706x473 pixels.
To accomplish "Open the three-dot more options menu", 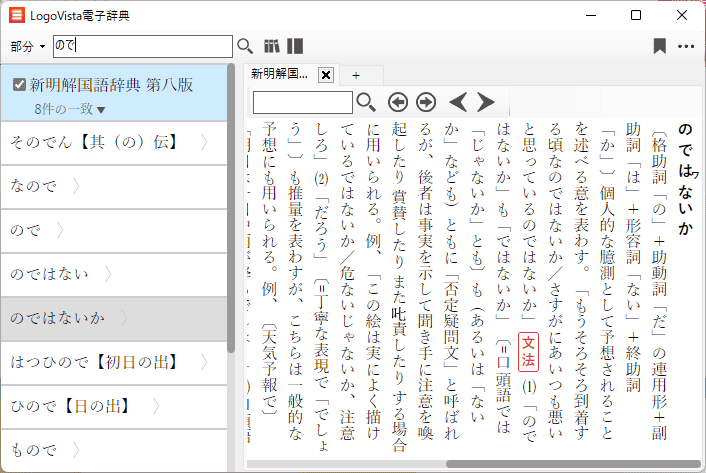I will [686, 46].
